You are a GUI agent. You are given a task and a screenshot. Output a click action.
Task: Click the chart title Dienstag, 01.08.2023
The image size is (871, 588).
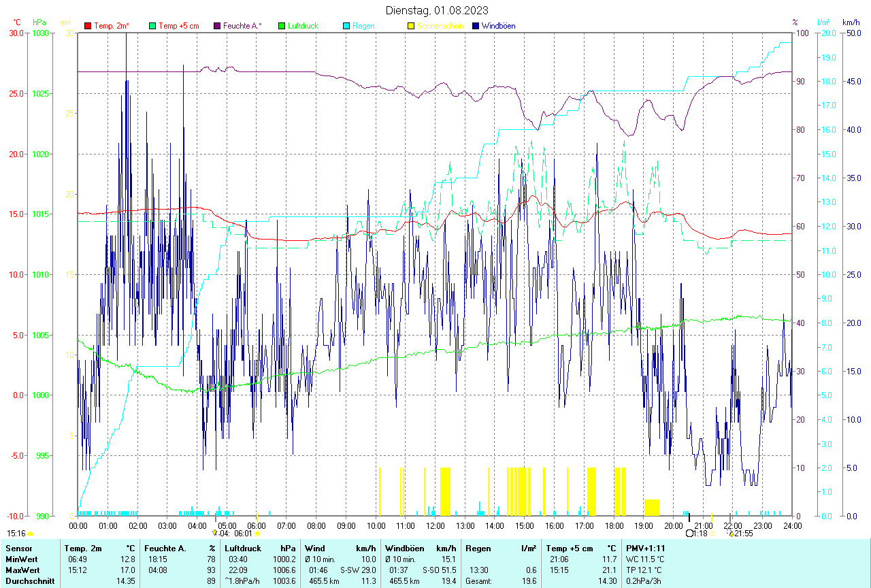436,10
